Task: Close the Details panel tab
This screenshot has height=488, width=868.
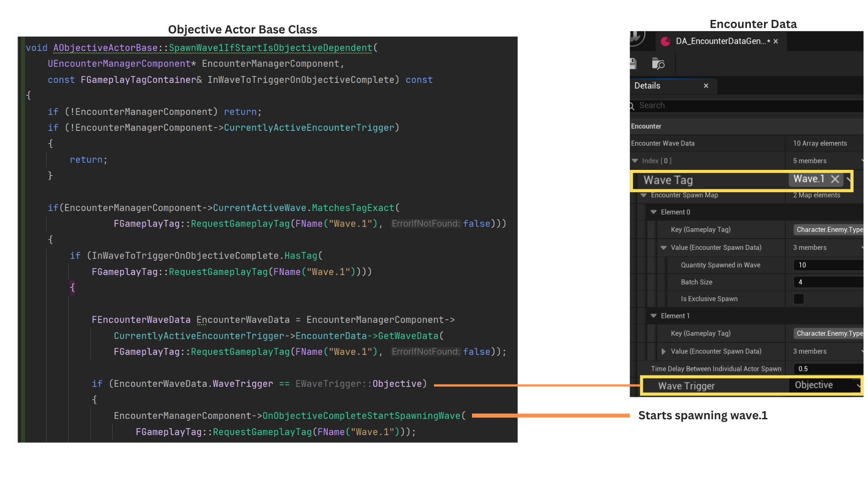Action: pos(706,86)
